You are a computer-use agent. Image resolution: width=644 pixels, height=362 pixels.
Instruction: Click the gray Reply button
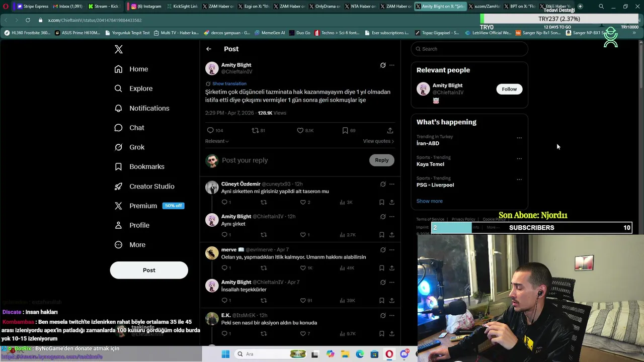pos(382,160)
